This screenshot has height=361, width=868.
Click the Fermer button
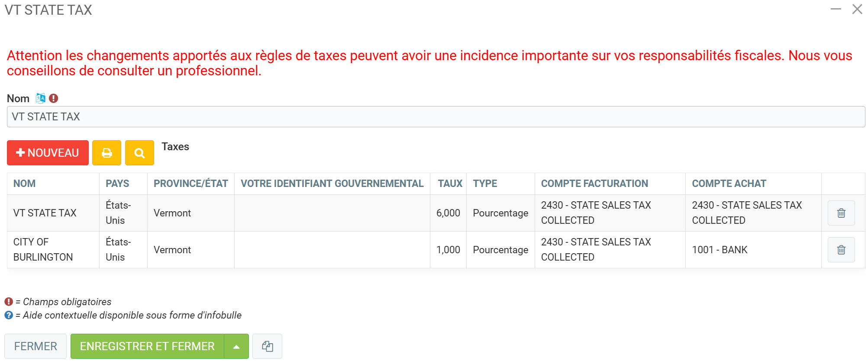click(x=35, y=346)
